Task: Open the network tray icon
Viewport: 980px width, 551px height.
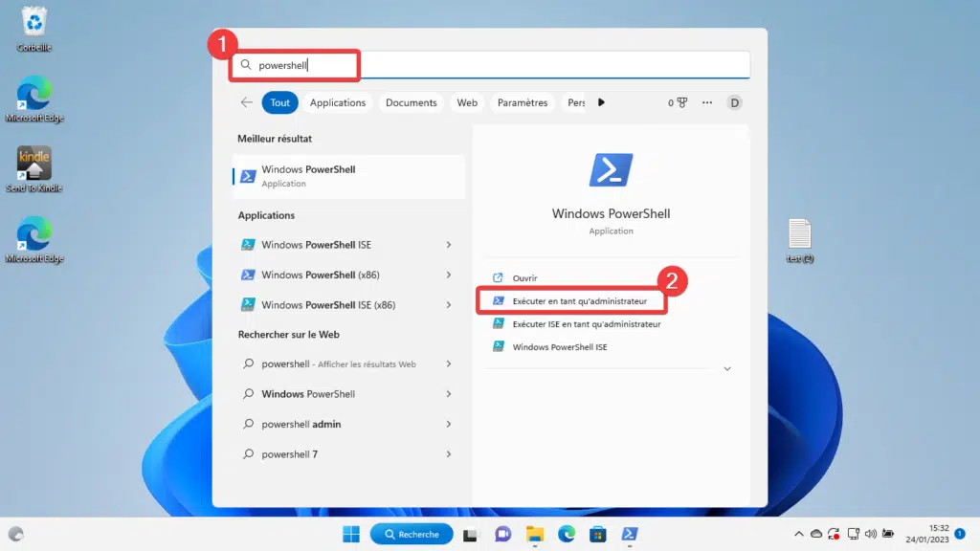Action: (x=853, y=534)
